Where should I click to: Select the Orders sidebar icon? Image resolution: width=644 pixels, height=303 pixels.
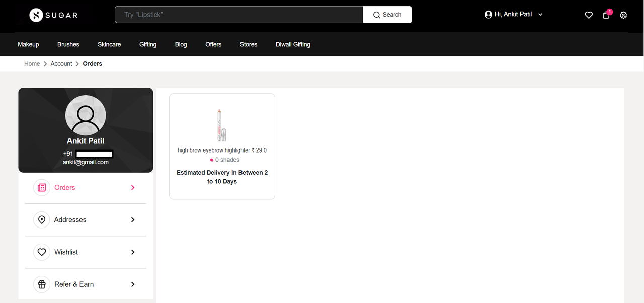41,187
